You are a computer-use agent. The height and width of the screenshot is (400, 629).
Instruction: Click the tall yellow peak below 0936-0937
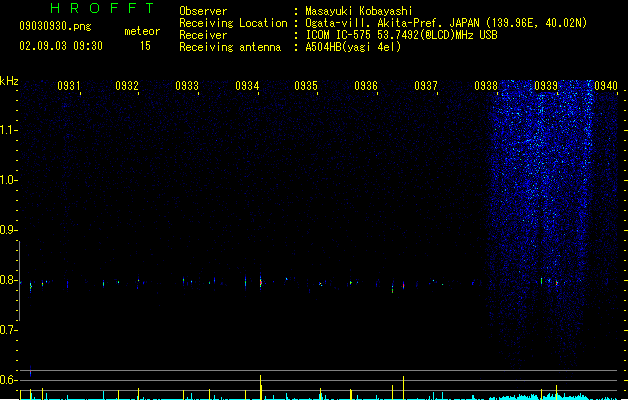point(404,388)
